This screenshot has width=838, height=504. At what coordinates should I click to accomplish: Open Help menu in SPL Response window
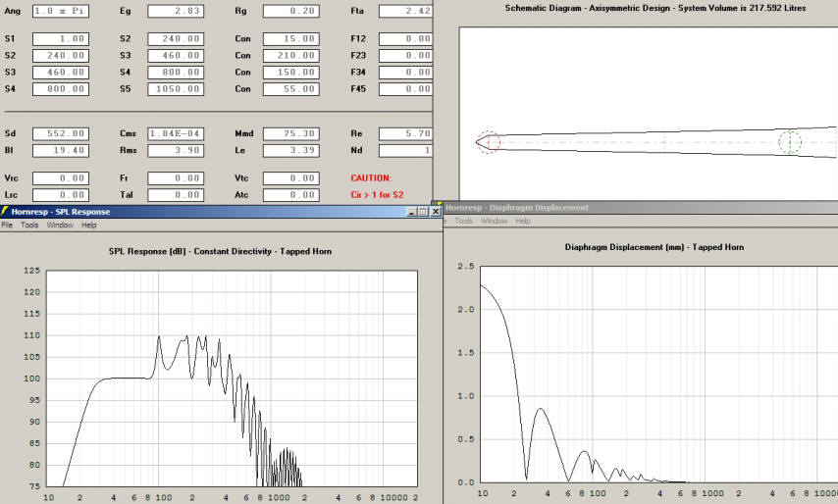point(88,225)
